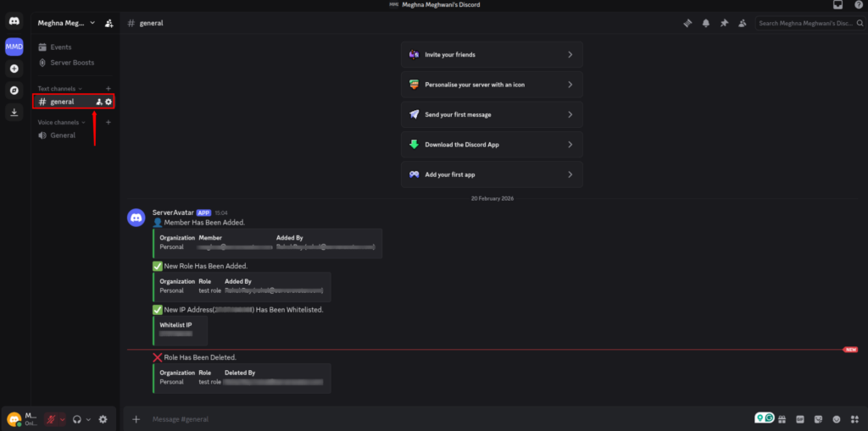Open Events in the sidebar
868x431 pixels.
75,47
